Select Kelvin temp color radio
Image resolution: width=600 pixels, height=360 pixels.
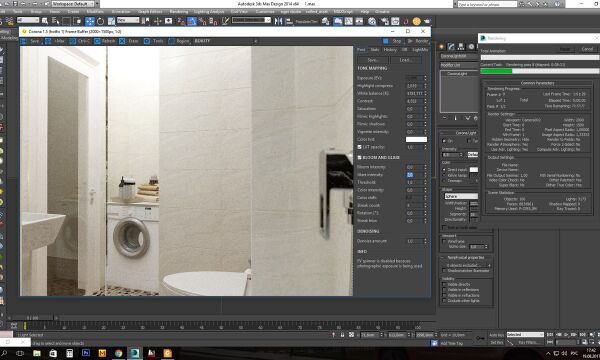point(444,175)
